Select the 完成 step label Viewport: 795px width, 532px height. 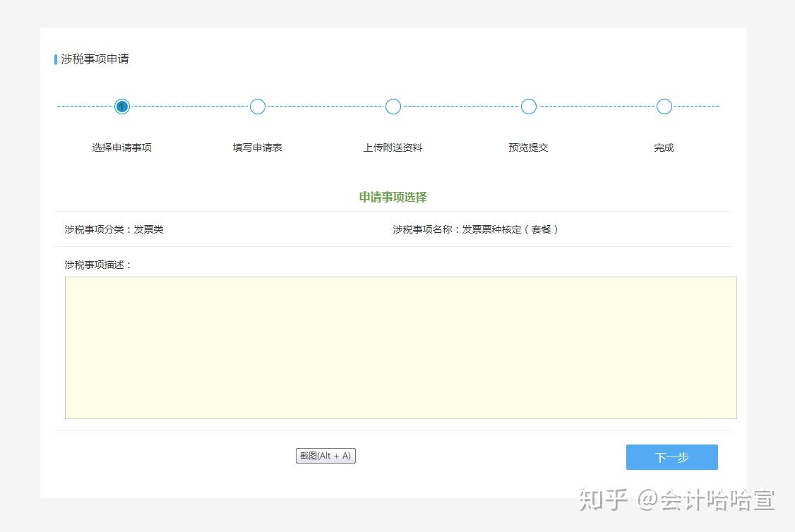tap(664, 147)
